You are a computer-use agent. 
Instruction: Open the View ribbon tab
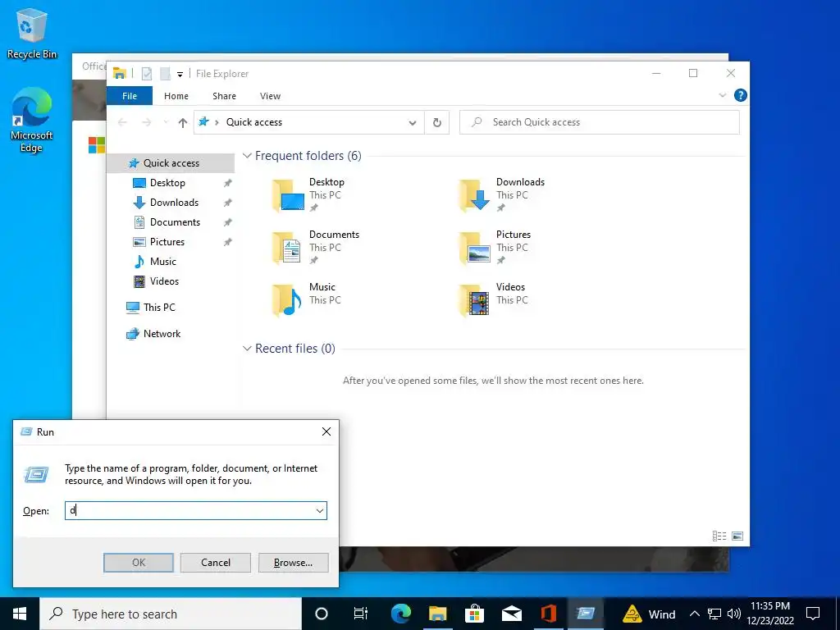coord(270,96)
